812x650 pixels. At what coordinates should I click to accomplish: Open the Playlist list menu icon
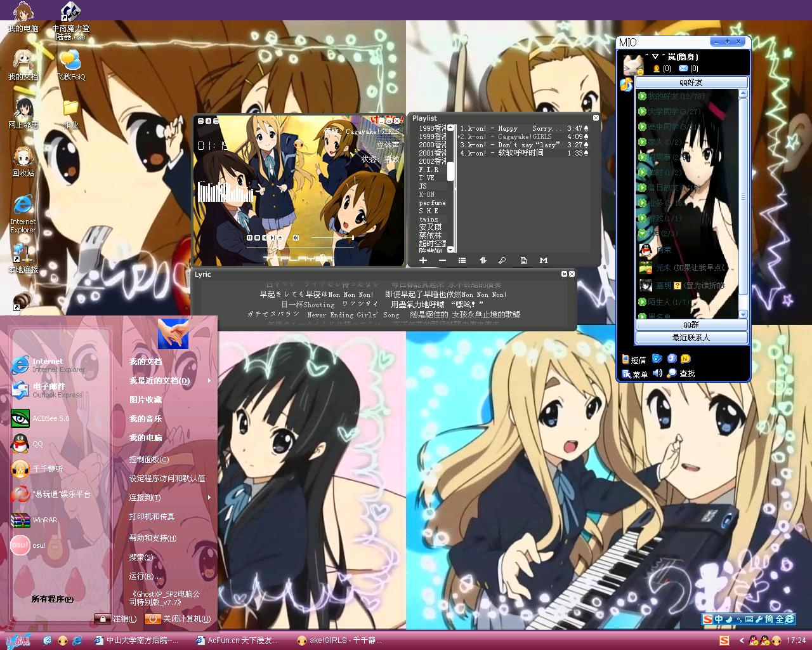462,260
